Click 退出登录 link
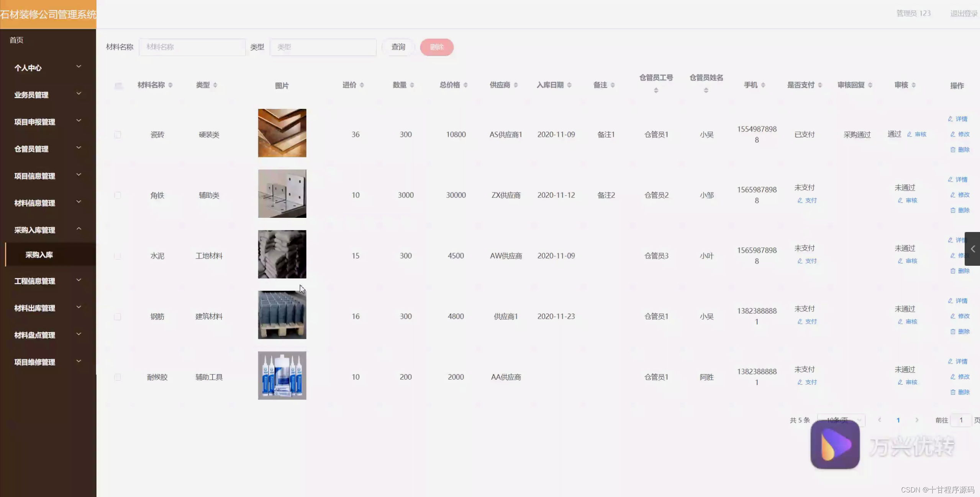This screenshot has width=980, height=497. (963, 13)
